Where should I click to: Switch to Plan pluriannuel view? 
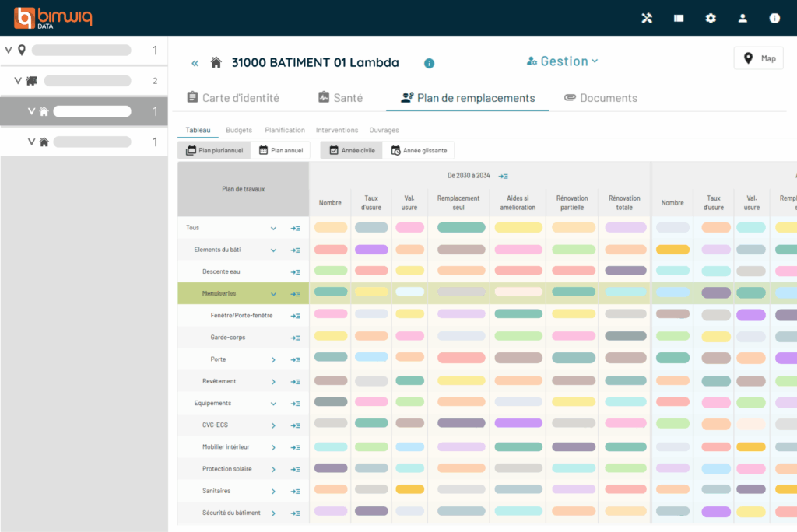point(214,150)
